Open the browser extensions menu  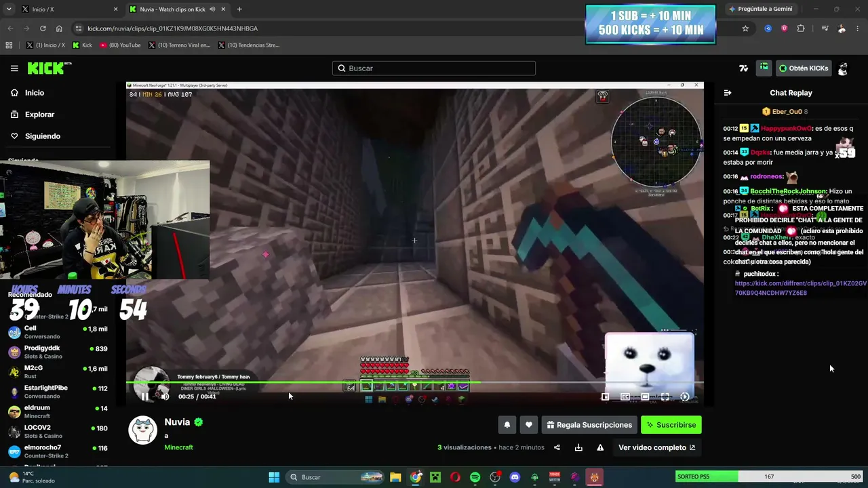(x=801, y=28)
